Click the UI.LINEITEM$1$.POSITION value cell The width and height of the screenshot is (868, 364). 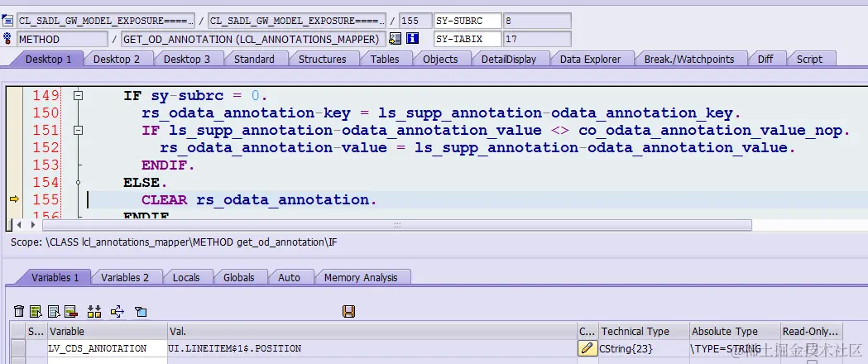click(x=372, y=348)
